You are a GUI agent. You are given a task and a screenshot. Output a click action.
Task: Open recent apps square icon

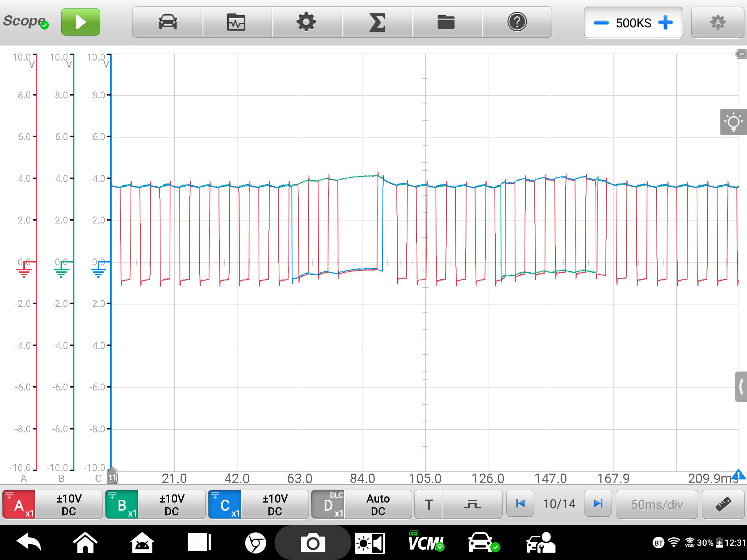[x=199, y=542]
